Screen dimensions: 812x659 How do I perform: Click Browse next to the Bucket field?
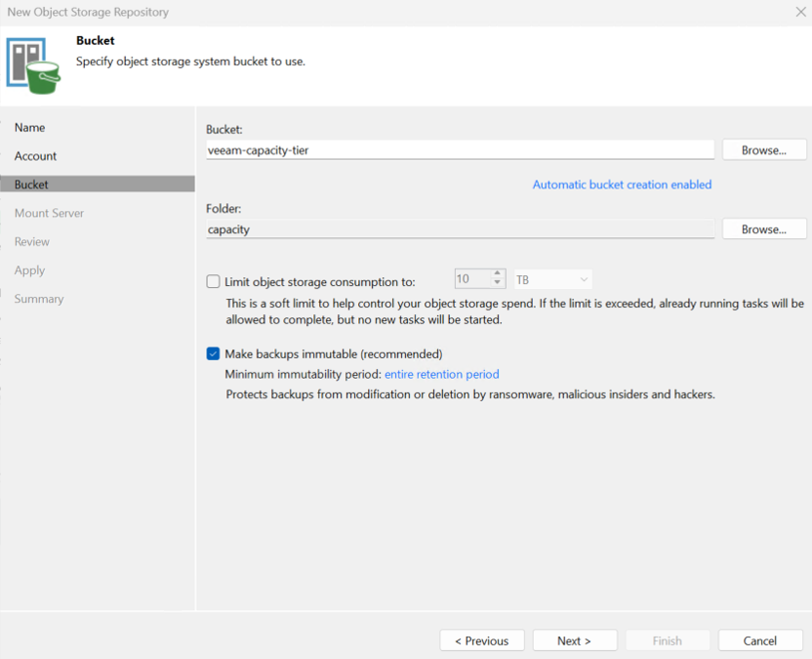(764, 150)
